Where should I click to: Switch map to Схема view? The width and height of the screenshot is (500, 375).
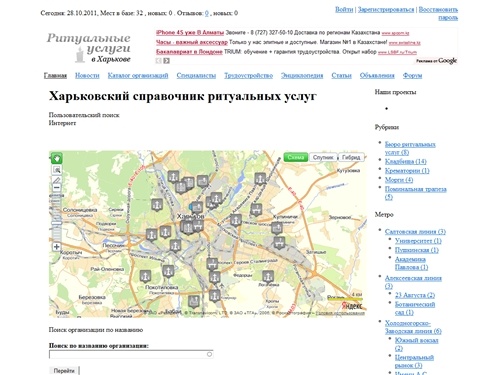coord(296,157)
